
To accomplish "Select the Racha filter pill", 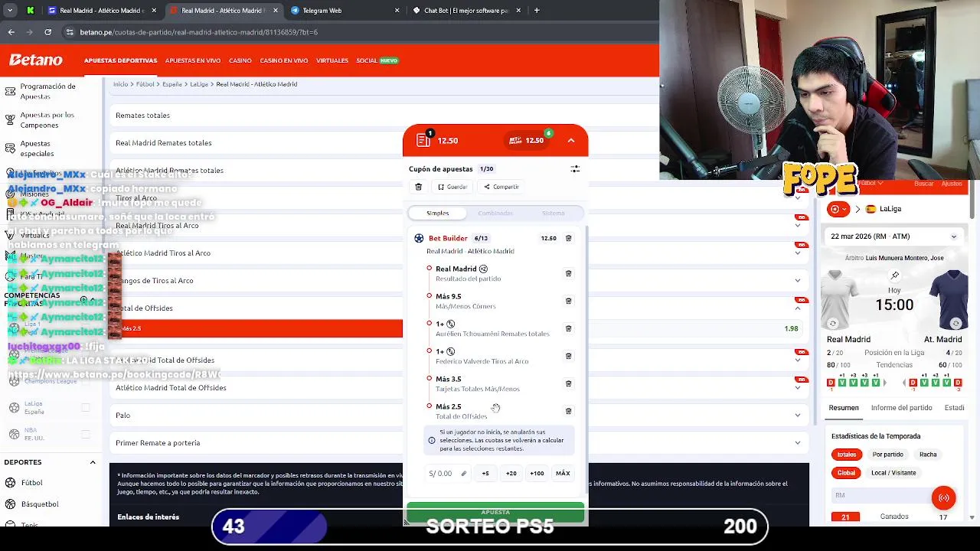I will click(x=928, y=455).
